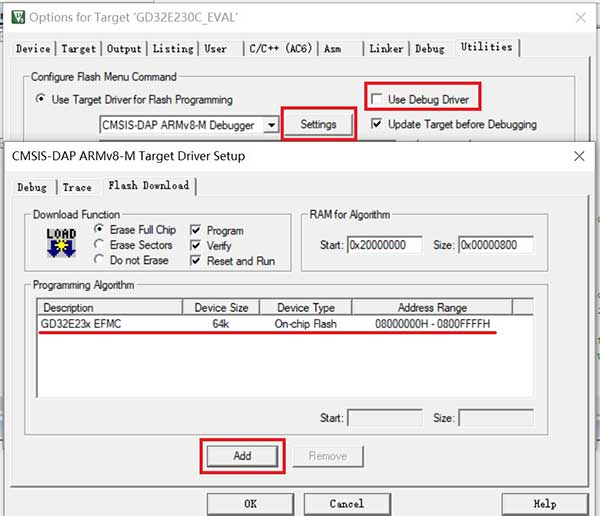Image resolution: width=600 pixels, height=516 pixels.
Task: Click the LOAD download function icon
Action: 61,243
